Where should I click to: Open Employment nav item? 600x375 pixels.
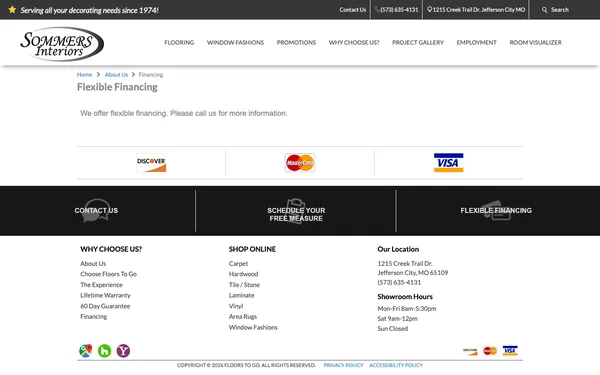pos(476,42)
